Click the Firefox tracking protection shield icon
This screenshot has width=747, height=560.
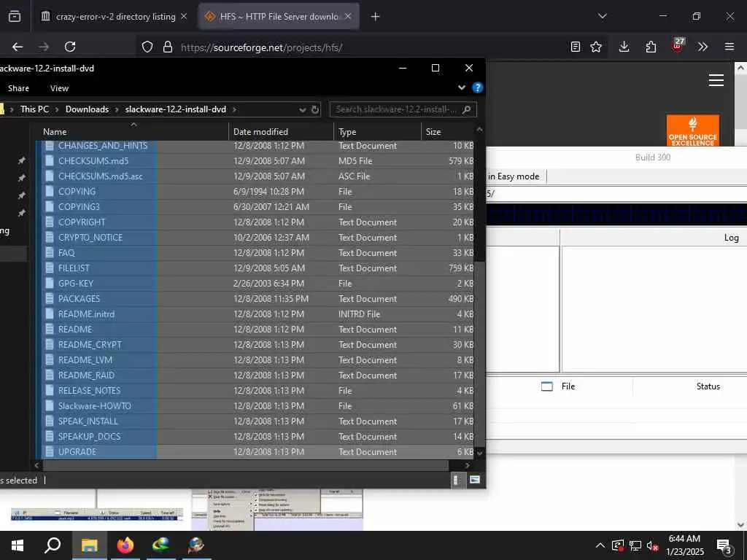[147, 47]
